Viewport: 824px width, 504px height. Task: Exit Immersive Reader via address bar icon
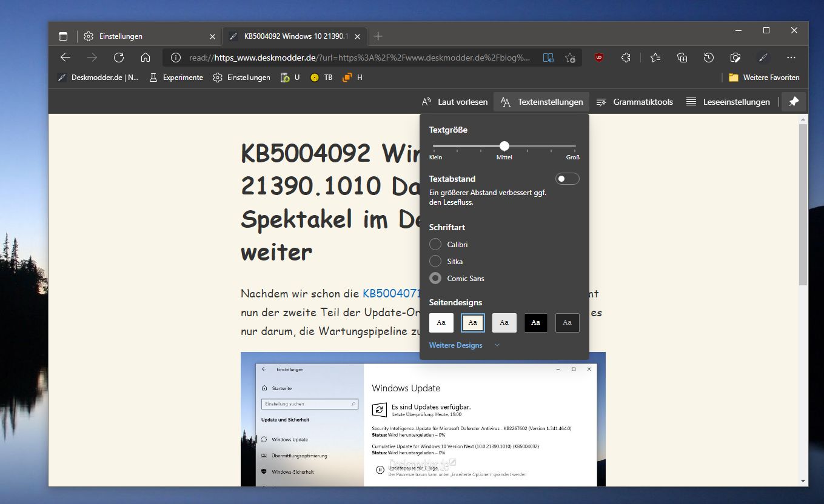548,58
